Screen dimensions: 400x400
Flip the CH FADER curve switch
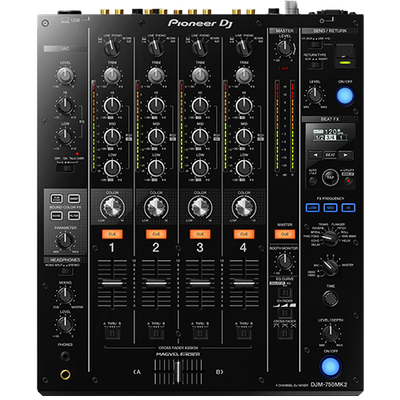pyautogui.click(x=285, y=313)
